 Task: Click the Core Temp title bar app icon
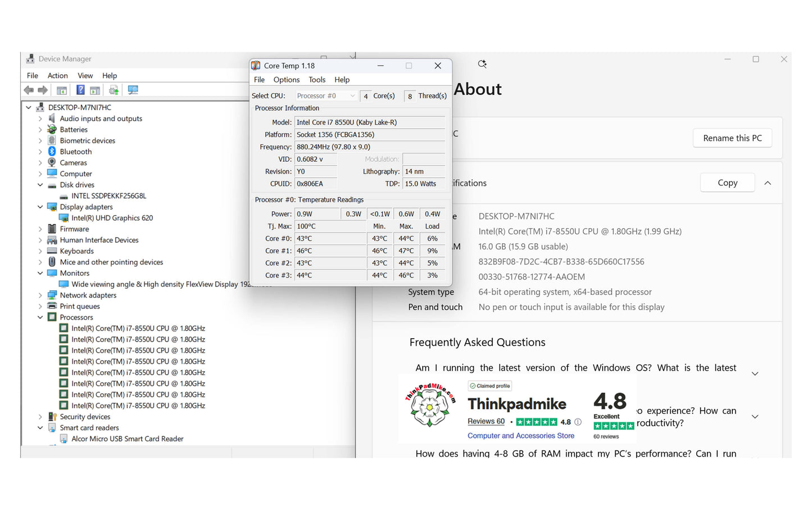click(256, 66)
